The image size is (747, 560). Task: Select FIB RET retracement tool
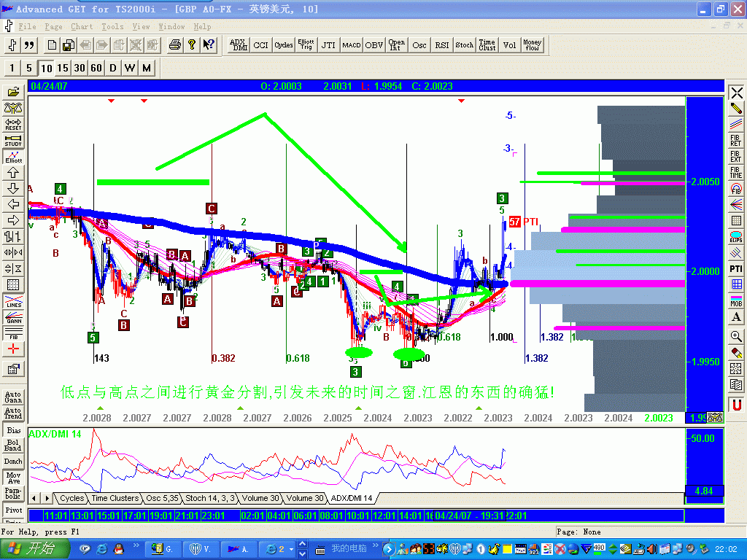pos(736,141)
